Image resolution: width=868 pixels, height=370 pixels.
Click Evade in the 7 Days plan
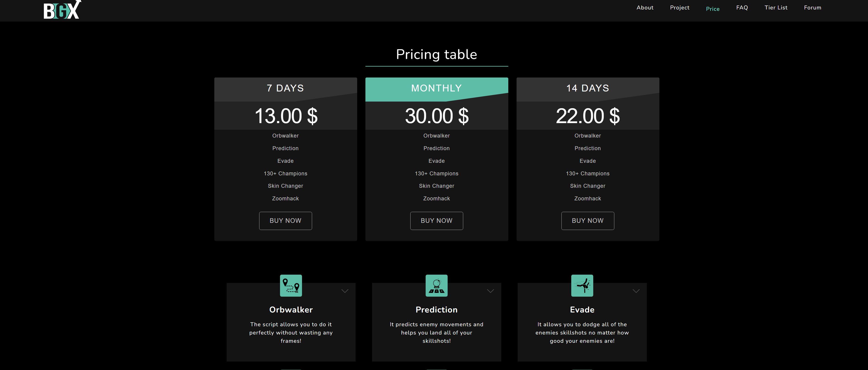285,161
